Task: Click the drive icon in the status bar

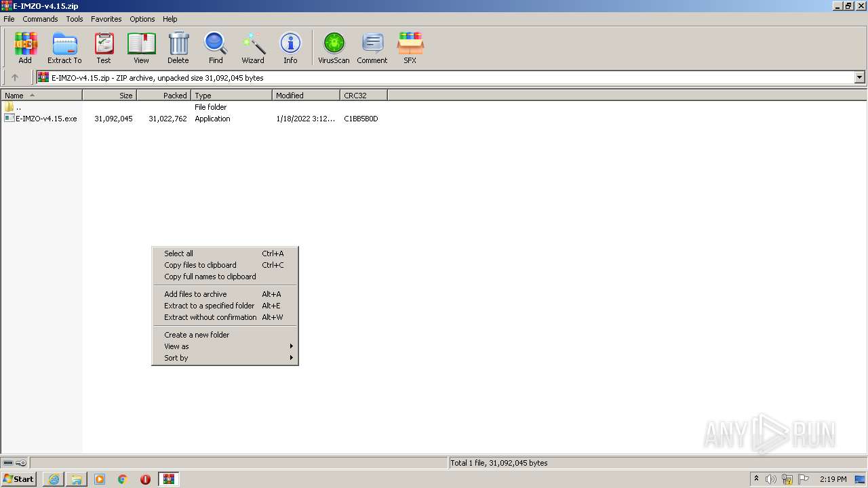Action: click(x=8, y=463)
